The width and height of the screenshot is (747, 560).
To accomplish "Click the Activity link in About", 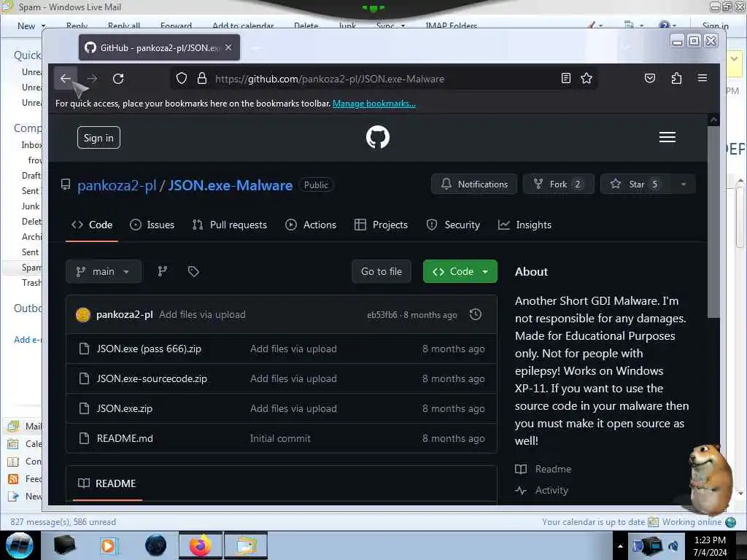I will coord(551,490).
